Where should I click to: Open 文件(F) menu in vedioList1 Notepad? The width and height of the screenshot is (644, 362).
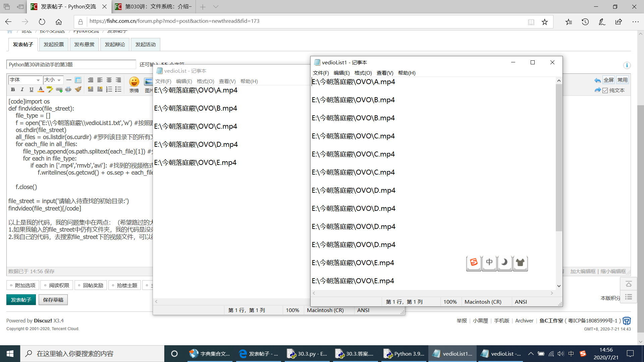point(321,73)
